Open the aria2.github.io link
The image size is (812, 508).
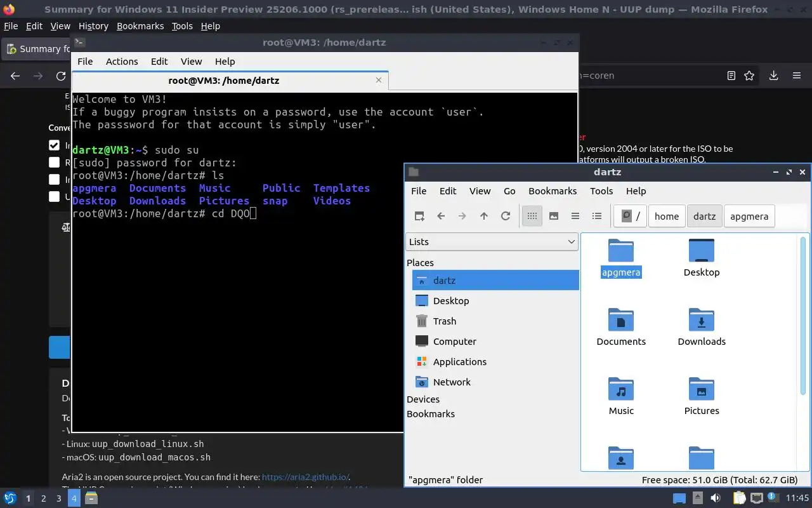[305, 477]
